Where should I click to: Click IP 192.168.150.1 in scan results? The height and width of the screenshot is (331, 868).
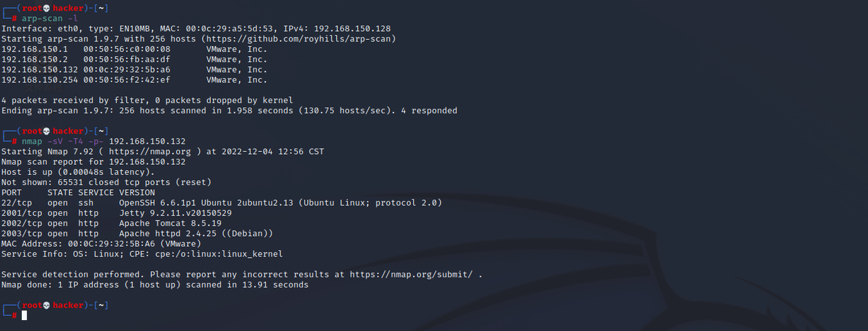(35, 49)
